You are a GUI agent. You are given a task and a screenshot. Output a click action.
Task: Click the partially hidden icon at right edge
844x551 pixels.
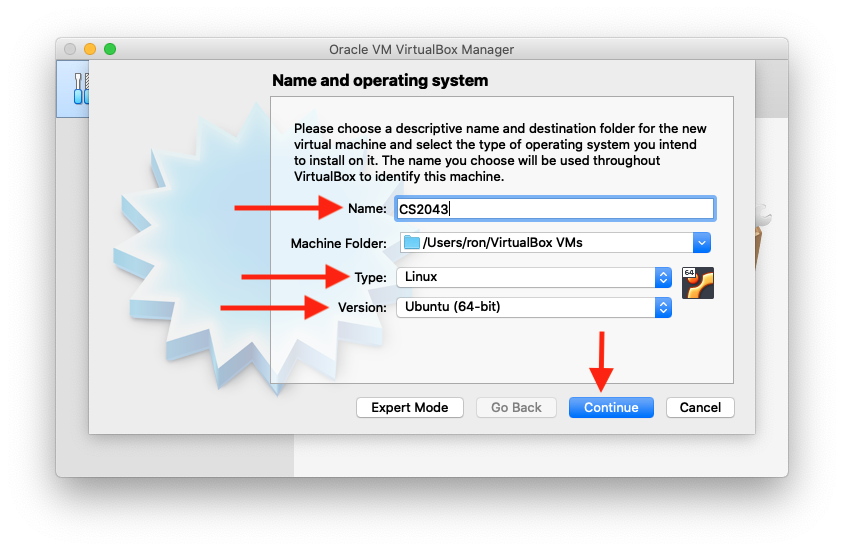click(765, 225)
